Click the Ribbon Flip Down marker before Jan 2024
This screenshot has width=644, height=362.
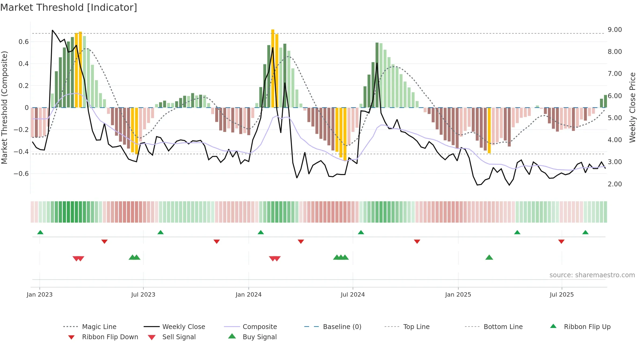(217, 242)
